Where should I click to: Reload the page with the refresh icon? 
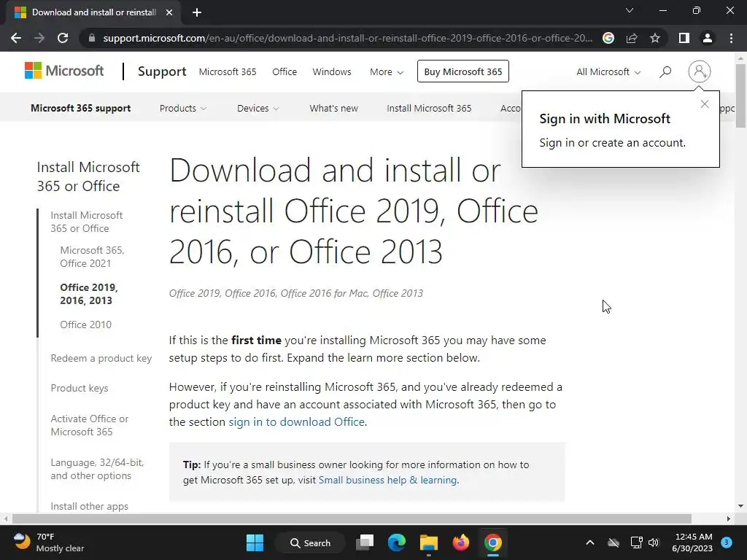pos(63,38)
